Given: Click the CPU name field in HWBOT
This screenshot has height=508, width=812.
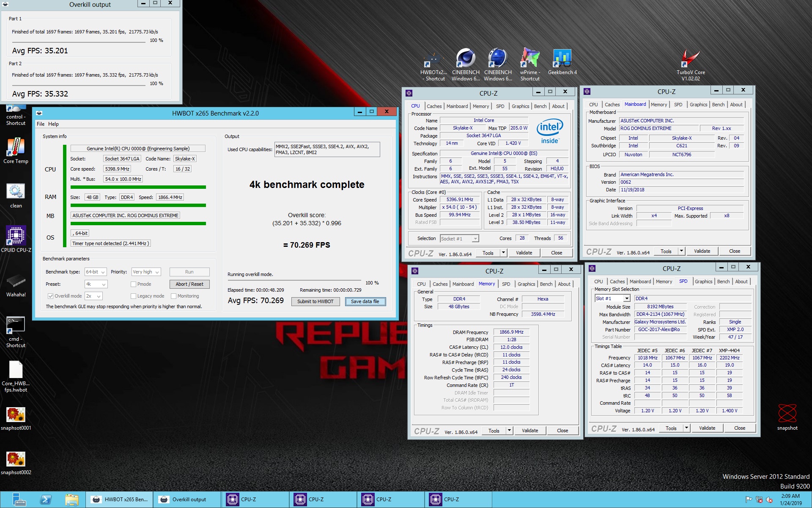Looking at the screenshot, I should point(138,149).
